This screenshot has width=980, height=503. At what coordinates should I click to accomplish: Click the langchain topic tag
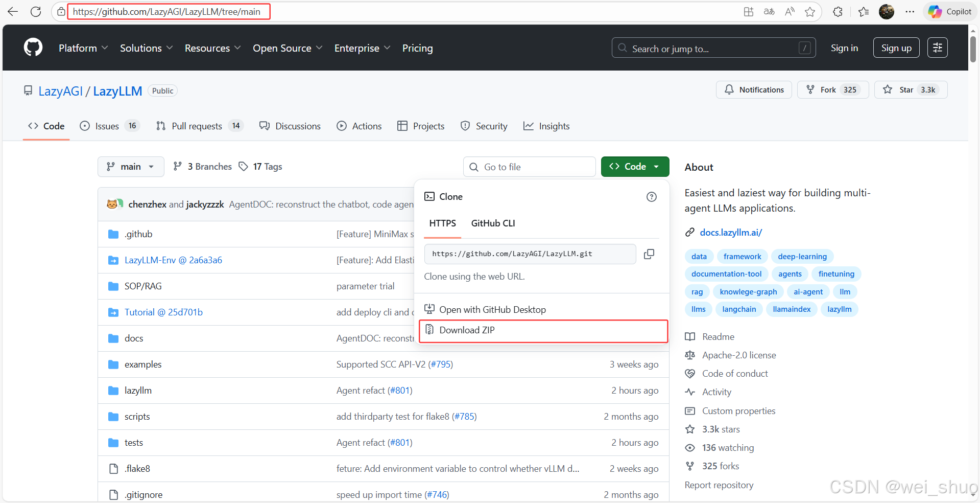point(739,309)
